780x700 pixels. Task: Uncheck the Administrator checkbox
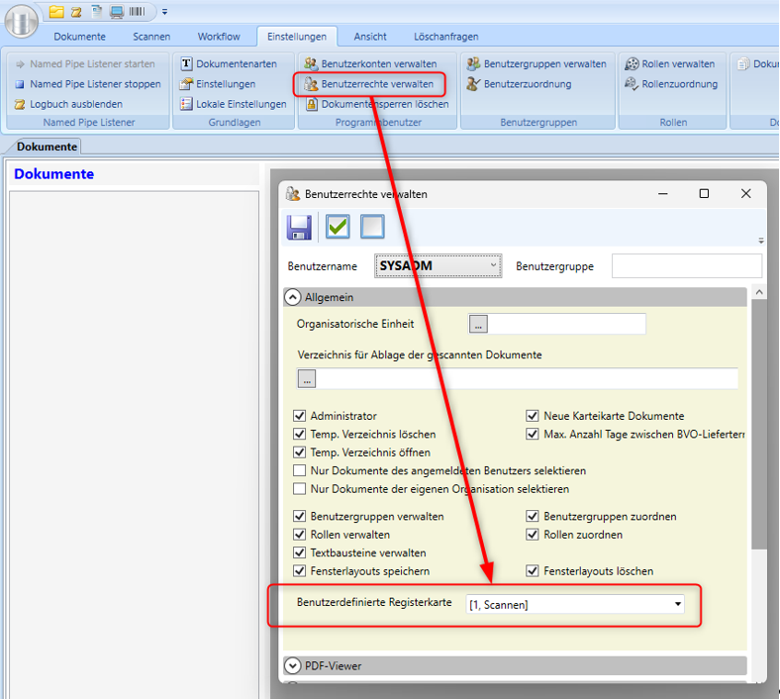pos(300,417)
